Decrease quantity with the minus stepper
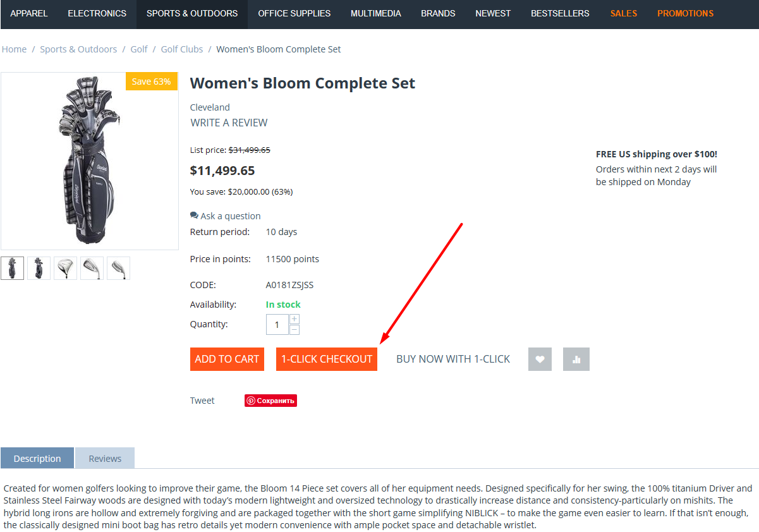 pos(294,330)
